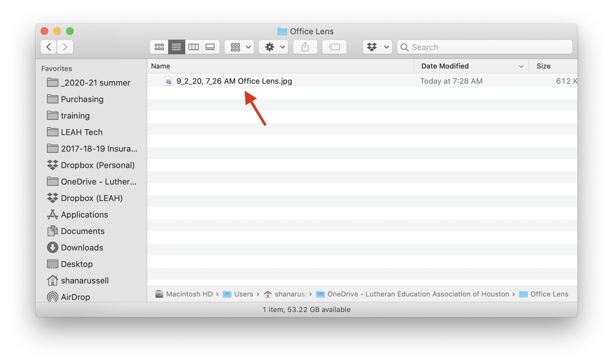Click the 612 K size value
This screenshot has height=364, width=613.
coord(567,81)
